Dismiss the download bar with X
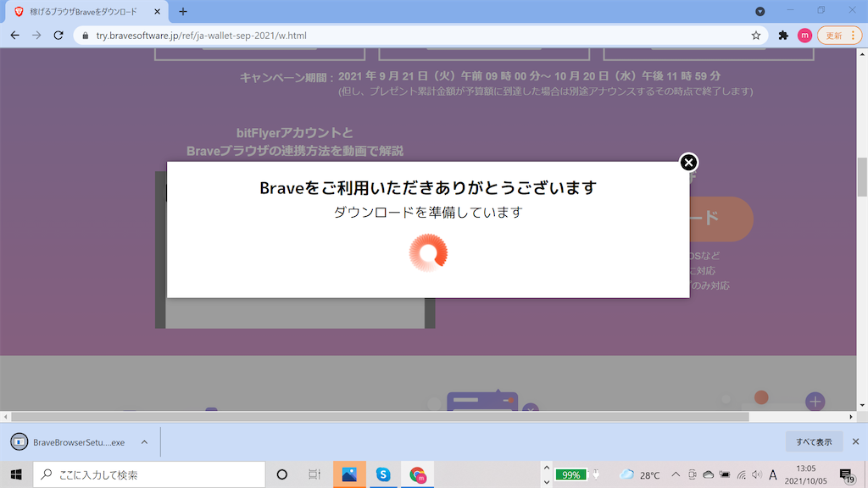Viewport: 868px width, 488px height. [855, 441]
